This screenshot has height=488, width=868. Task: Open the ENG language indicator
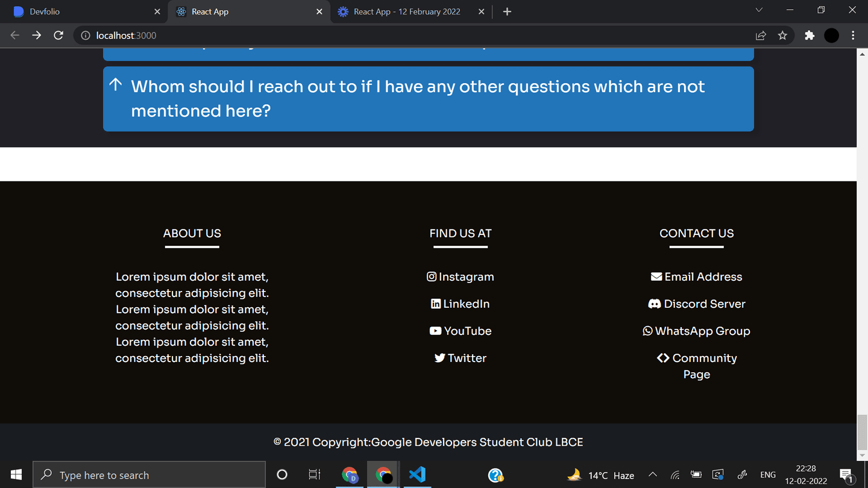pyautogui.click(x=768, y=475)
